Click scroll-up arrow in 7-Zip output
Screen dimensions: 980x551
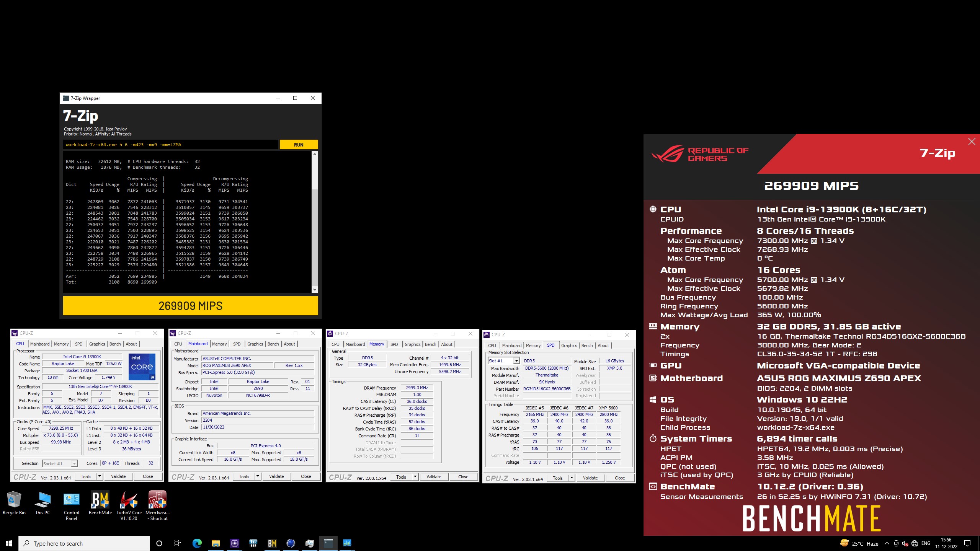point(315,154)
